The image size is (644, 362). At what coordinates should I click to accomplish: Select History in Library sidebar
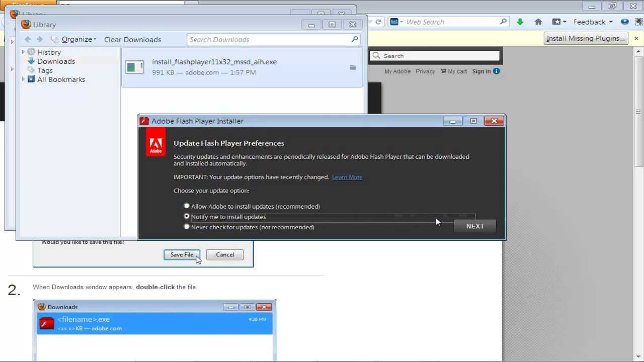[x=49, y=52]
